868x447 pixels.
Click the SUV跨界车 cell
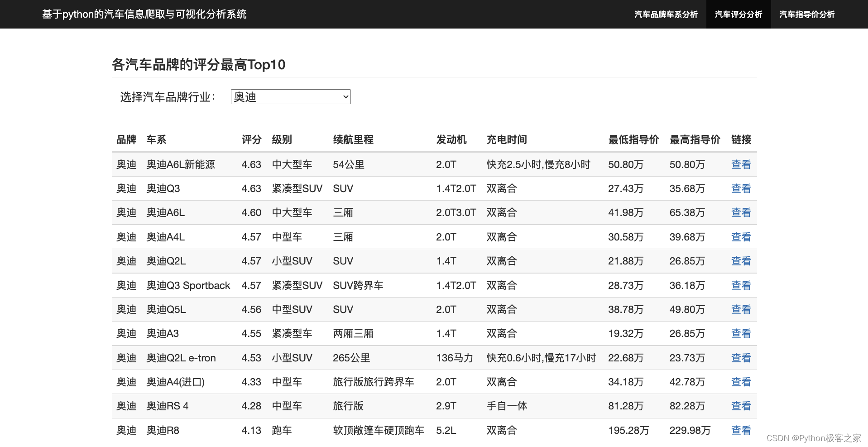click(358, 285)
